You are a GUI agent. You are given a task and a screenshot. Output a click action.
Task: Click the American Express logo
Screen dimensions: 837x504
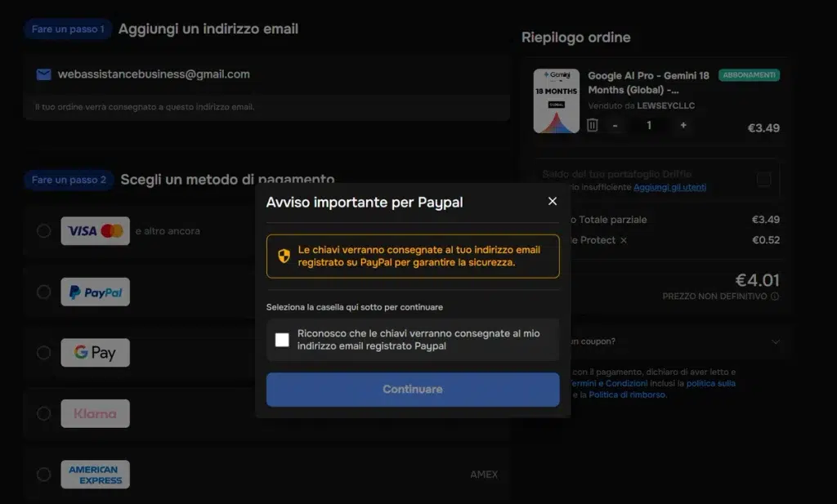95,474
